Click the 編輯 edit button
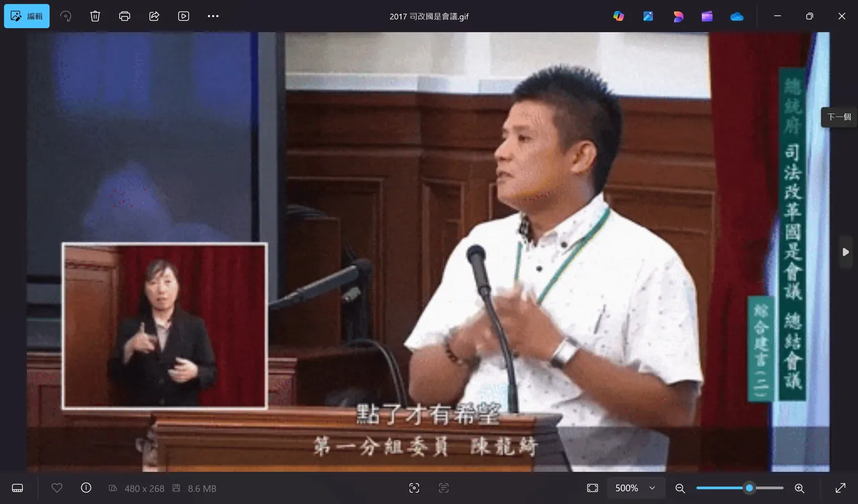 [x=27, y=15]
